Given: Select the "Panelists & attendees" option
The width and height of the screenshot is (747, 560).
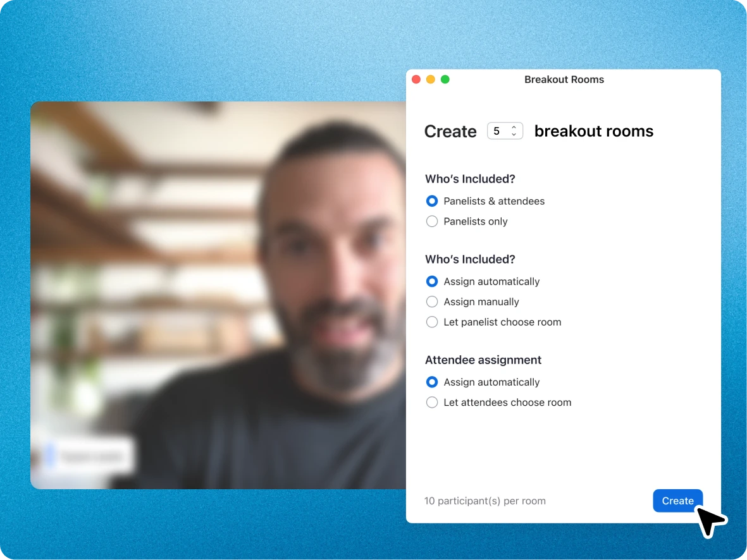Looking at the screenshot, I should click(432, 201).
